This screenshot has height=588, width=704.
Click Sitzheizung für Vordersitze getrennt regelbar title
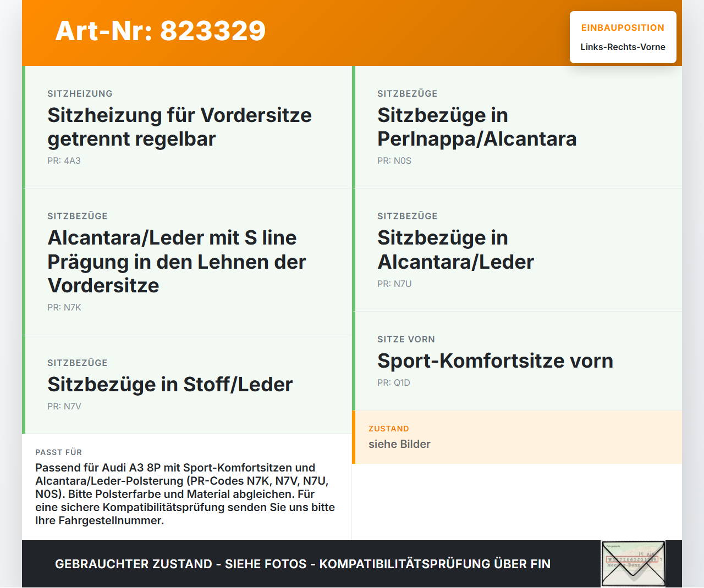pyautogui.click(x=179, y=127)
